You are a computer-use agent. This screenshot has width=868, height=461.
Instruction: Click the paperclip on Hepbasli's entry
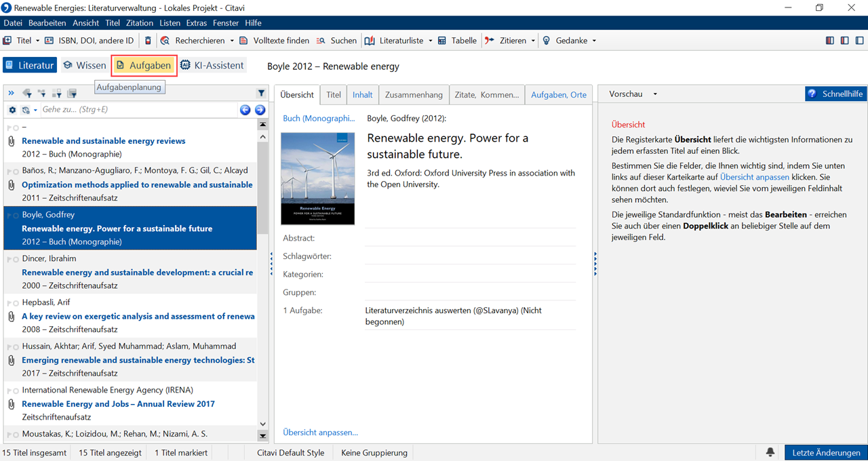tap(11, 317)
